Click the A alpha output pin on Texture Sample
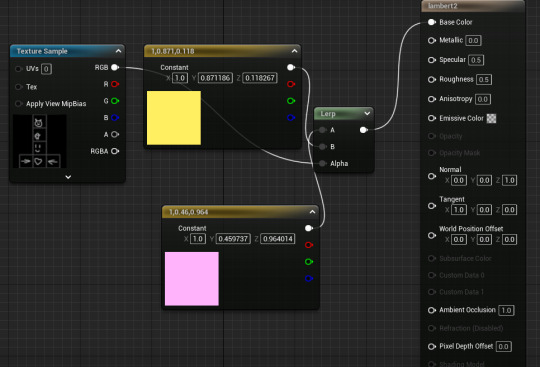Image resolution: width=540 pixels, height=367 pixels. (x=115, y=134)
